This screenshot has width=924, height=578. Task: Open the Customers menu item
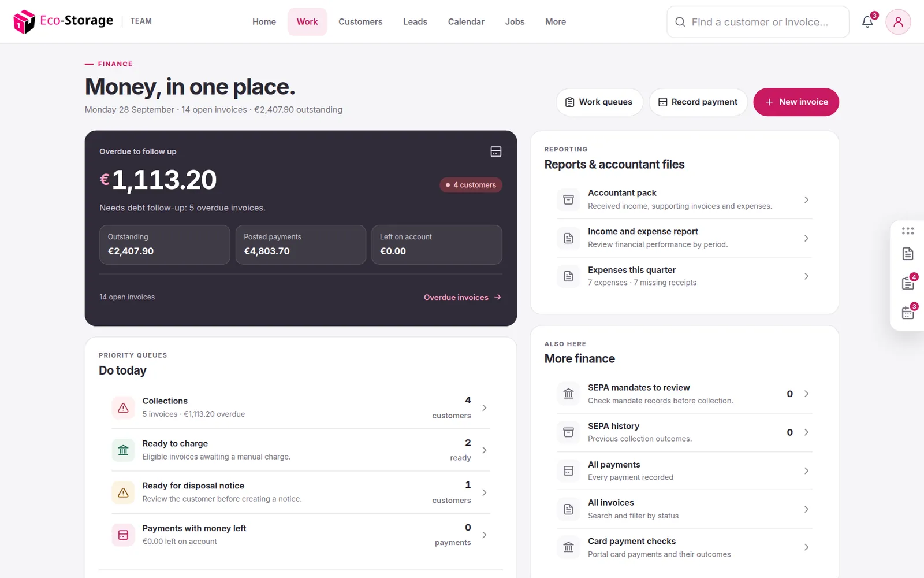click(360, 22)
